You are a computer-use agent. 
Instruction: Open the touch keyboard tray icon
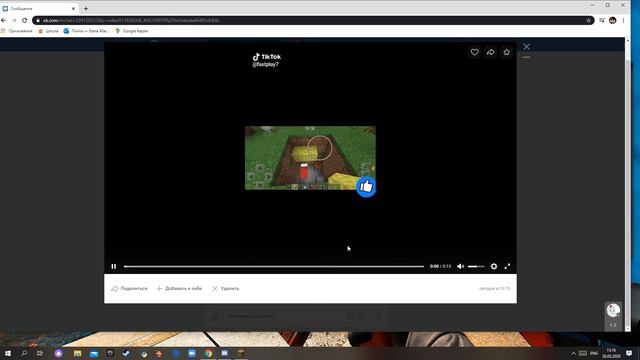click(583, 353)
